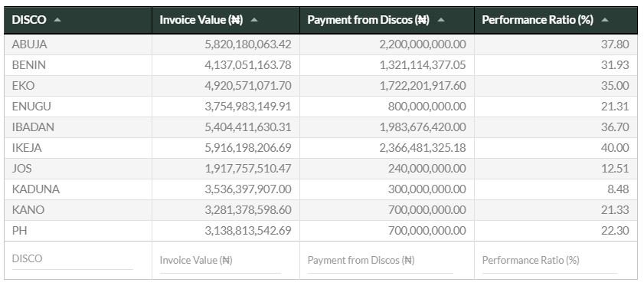Screen dimensions: 644x286
Task: Click invoice value 3,754,983,149.91
Action: coord(248,106)
